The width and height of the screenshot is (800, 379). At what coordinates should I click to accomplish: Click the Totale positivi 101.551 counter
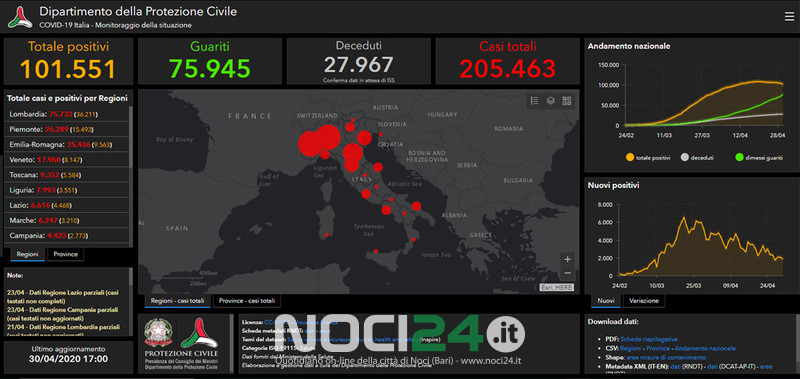(68, 61)
